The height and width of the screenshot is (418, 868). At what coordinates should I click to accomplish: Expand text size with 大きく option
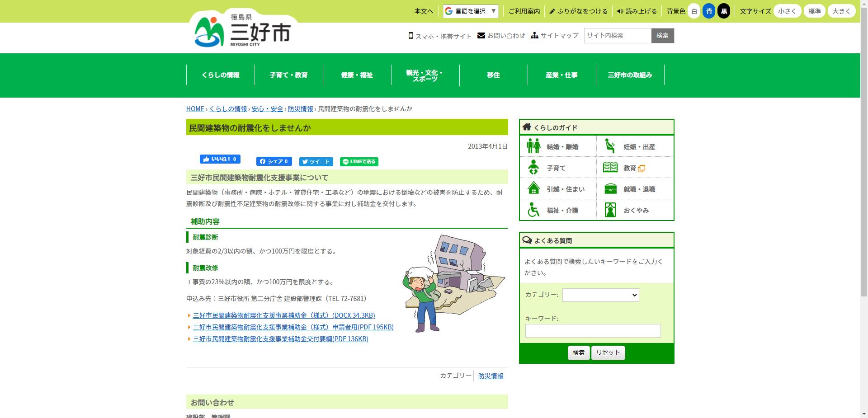pyautogui.click(x=841, y=11)
